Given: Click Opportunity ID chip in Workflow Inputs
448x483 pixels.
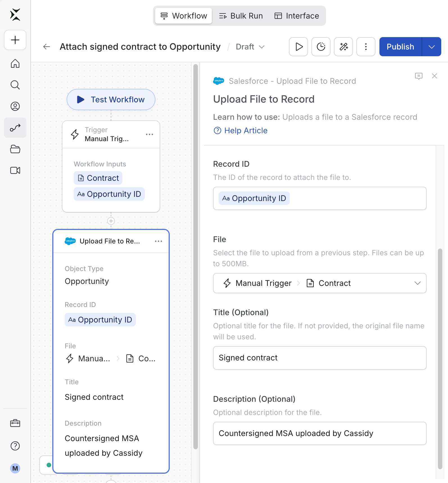Looking at the screenshot, I should click(109, 194).
